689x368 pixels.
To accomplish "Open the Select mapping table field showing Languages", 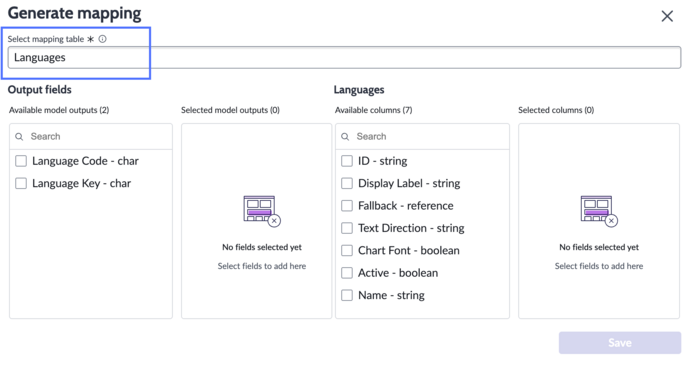I will click(344, 58).
